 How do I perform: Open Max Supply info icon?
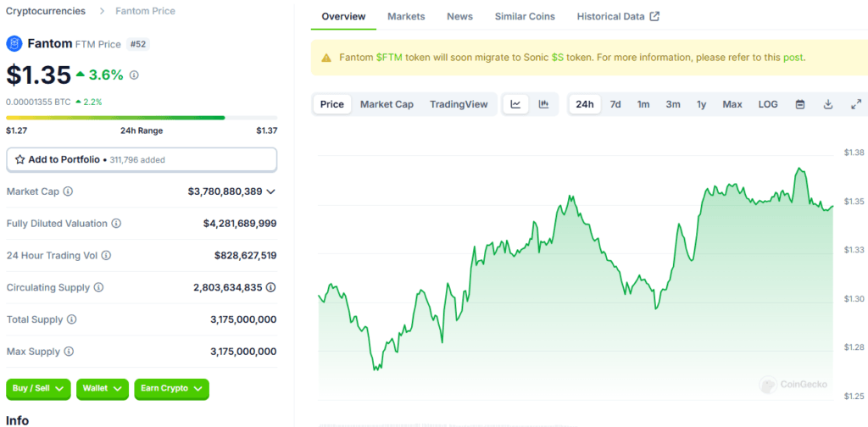69,352
